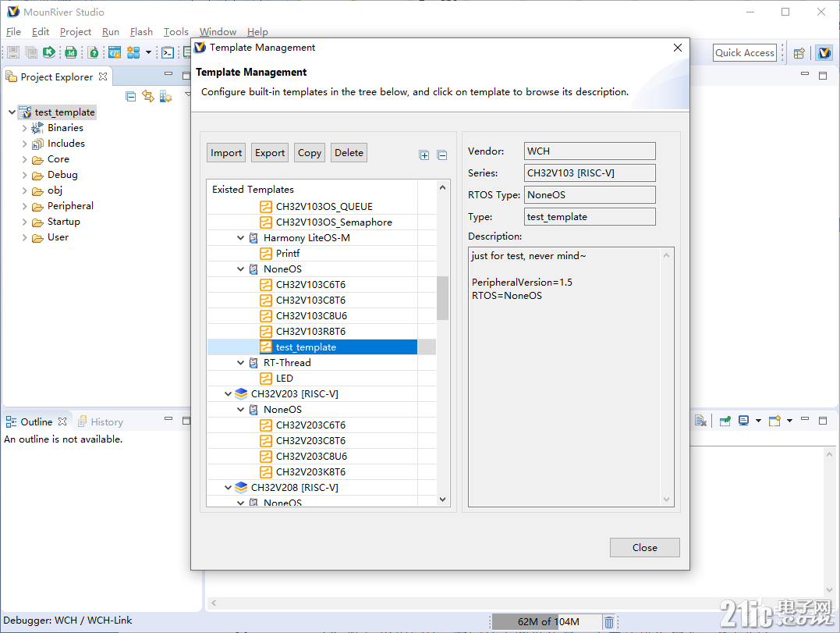Click the Save toolbar icon
Screen dimensions: 840x633
pyautogui.click(x=13, y=52)
